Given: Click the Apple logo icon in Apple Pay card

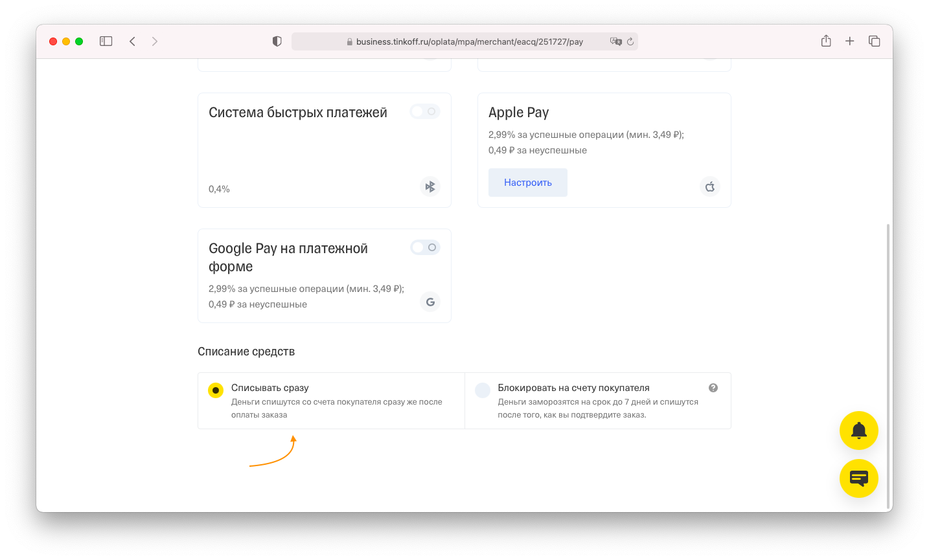Looking at the screenshot, I should (710, 186).
